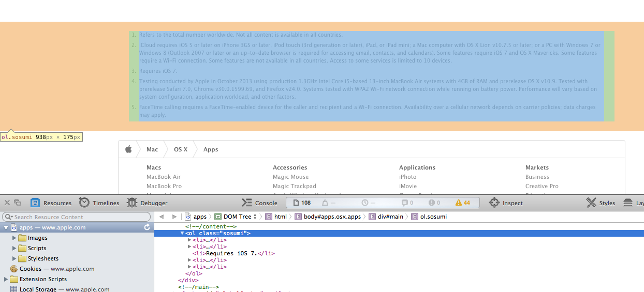Select ol.sosumi in the DOM breadcrumb
Viewport: 644px width, 292px height.
pyautogui.click(x=429, y=217)
